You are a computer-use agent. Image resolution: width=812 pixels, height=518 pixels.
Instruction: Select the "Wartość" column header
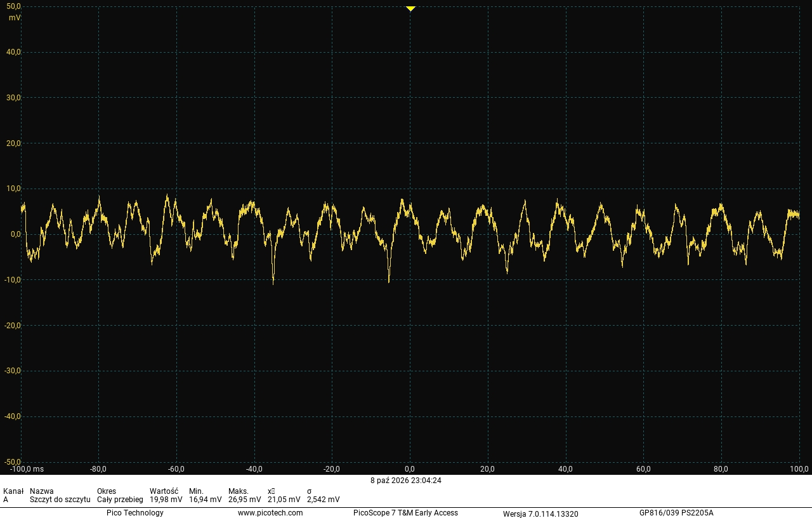point(164,491)
